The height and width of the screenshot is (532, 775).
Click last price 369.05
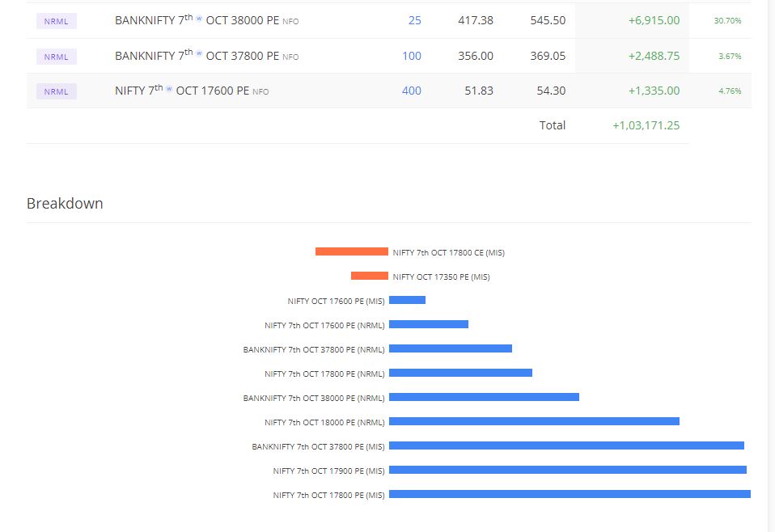[548, 56]
